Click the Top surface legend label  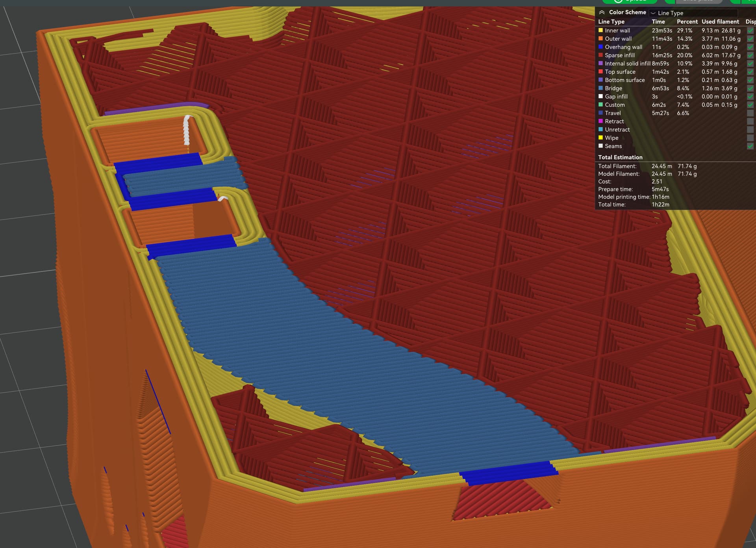620,72
